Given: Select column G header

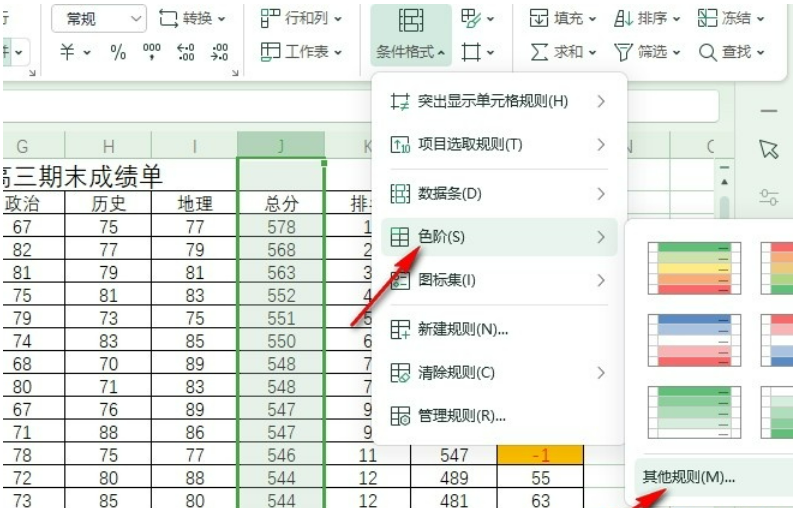Looking at the screenshot, I should [x=33, y=146].
